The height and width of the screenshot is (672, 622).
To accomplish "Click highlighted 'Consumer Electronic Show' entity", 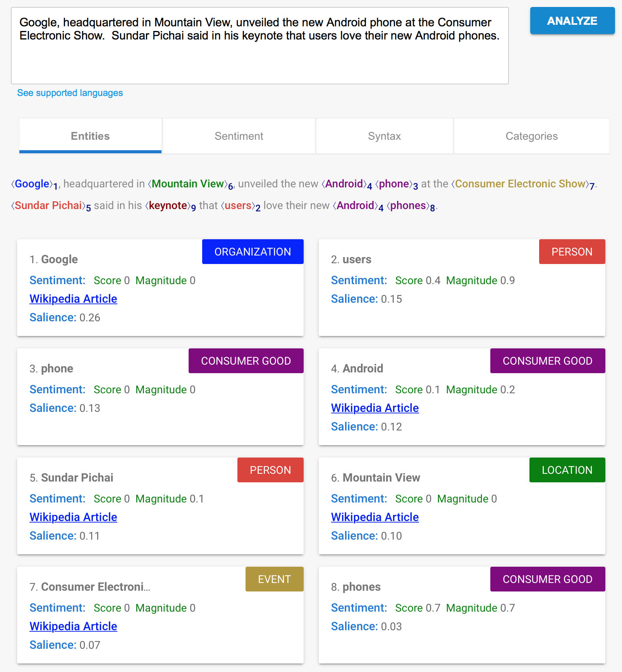I will (x=520, y=184).
